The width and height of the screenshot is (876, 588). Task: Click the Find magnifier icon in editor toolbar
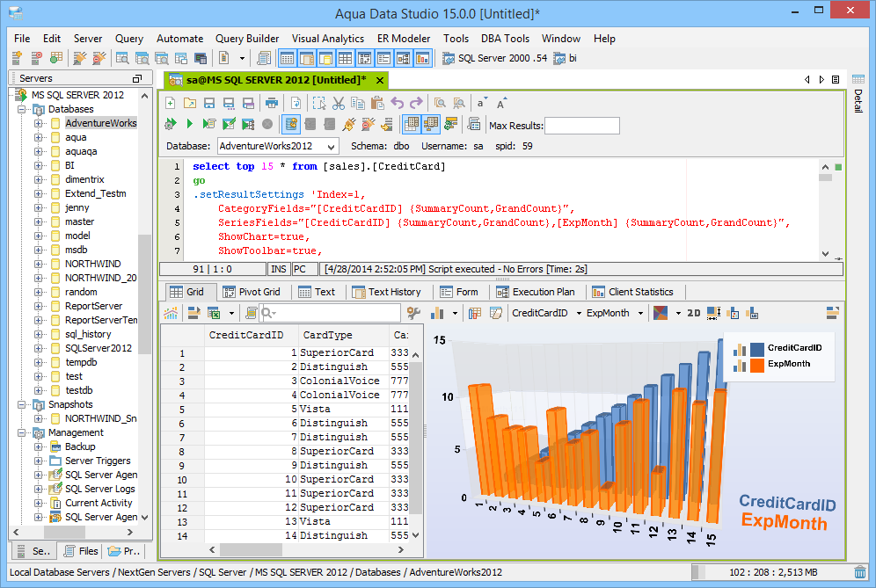tap(441, 104)
